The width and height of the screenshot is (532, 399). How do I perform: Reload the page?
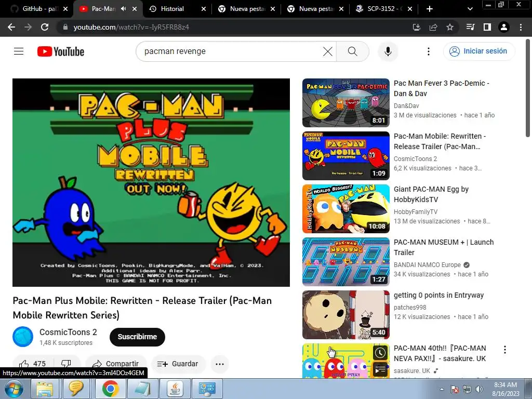45,27
